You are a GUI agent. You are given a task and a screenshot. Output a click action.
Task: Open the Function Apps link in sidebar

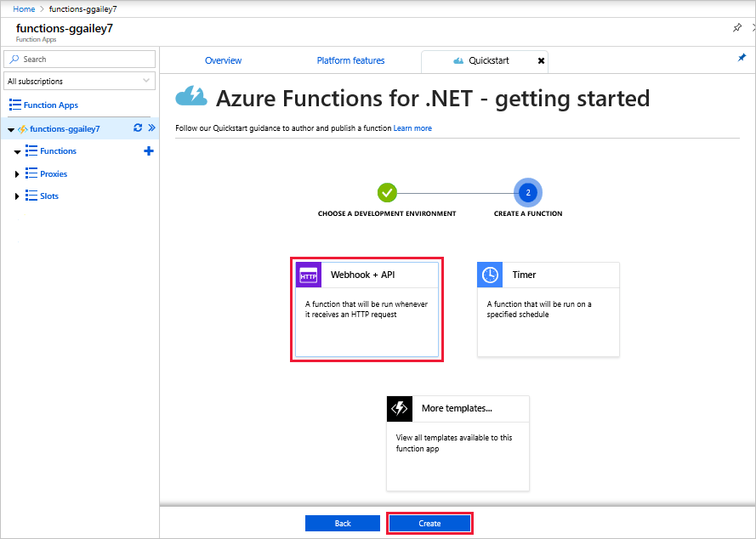coord(51,105)
